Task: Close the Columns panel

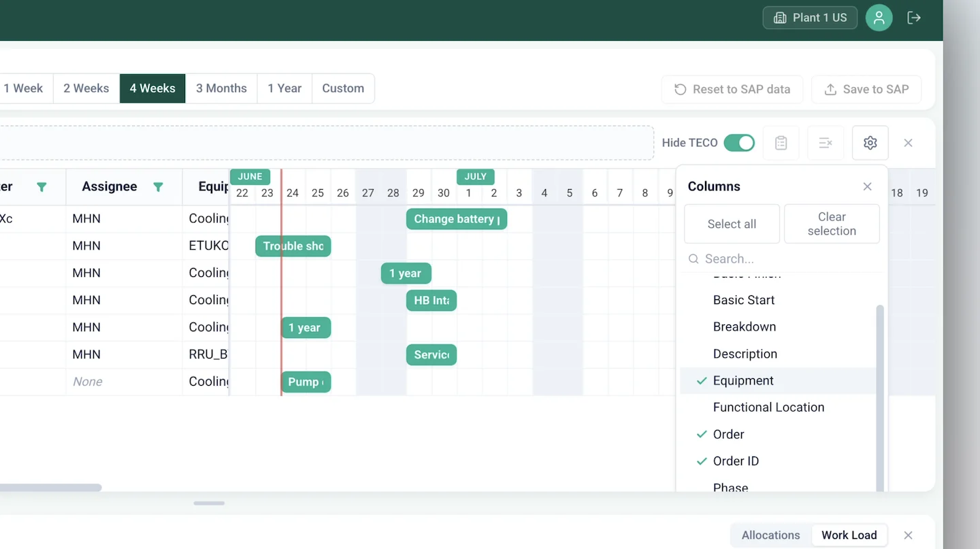Action: (867, 186)
